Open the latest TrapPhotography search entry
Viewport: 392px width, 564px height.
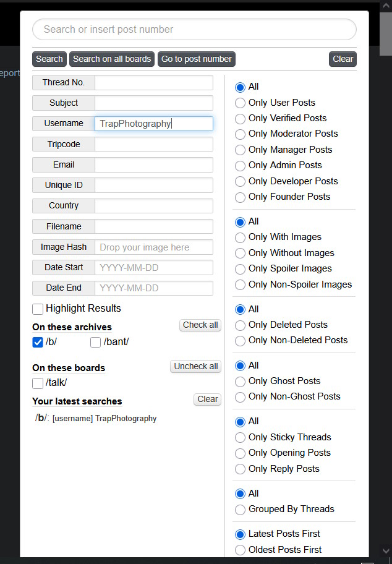point(96,418)
